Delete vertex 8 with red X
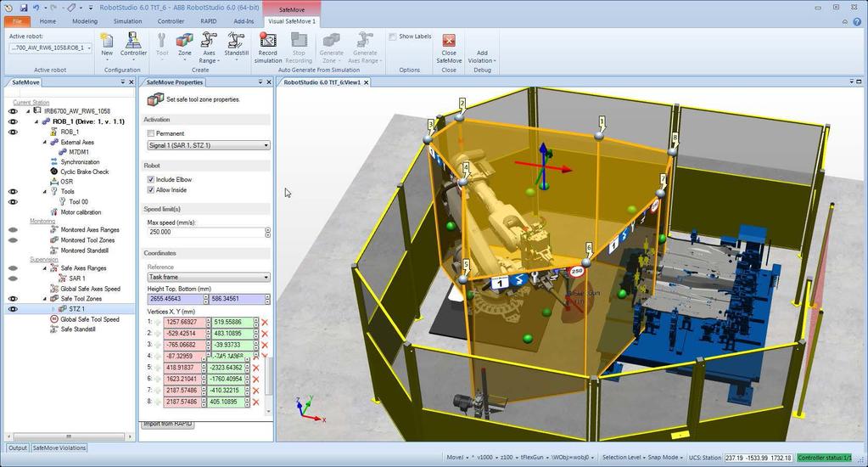This screenshot has height=467, width=868. point(255,402)
